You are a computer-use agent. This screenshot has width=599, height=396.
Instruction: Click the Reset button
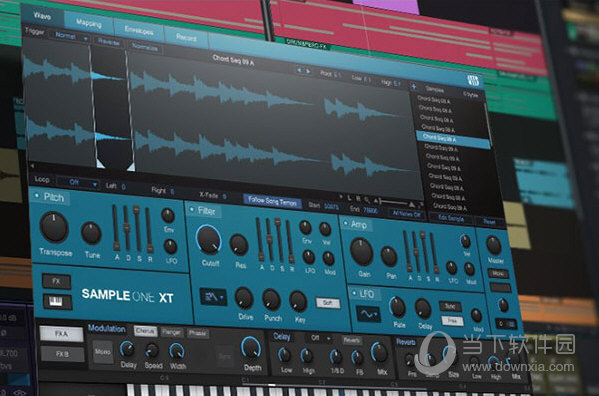coord(489,222)
